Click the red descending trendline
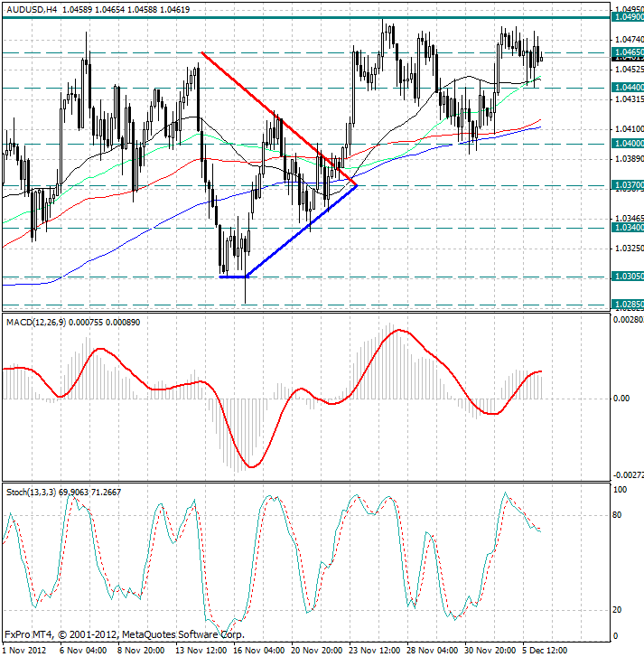The image size is (644, 657). tap(279, 119)
